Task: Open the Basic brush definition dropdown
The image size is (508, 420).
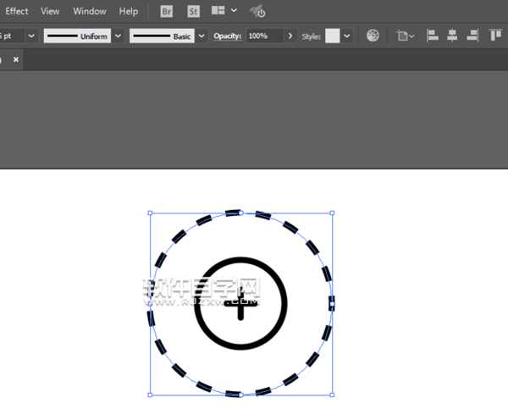Action: click(x=201, y=36)
